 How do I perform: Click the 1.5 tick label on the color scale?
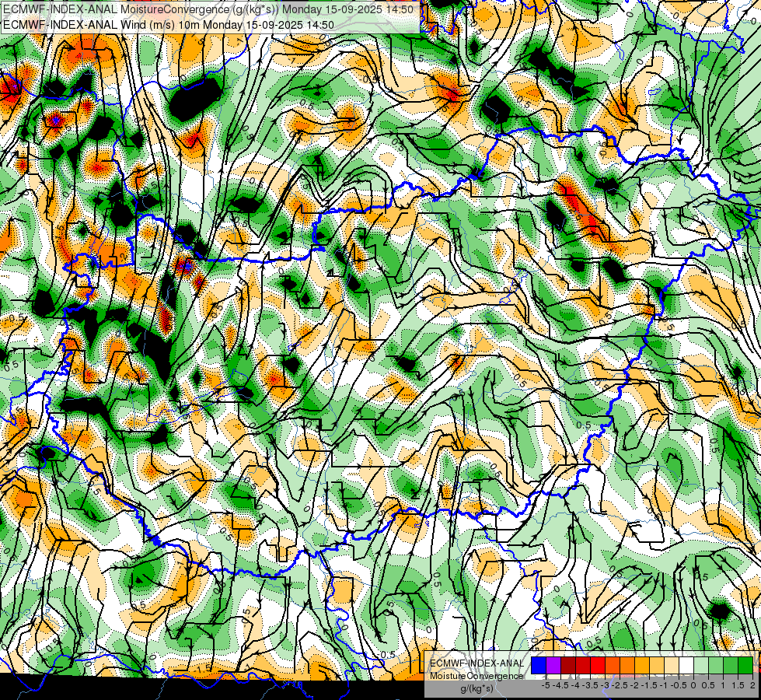pyautogui.click(x=738, y=685)
